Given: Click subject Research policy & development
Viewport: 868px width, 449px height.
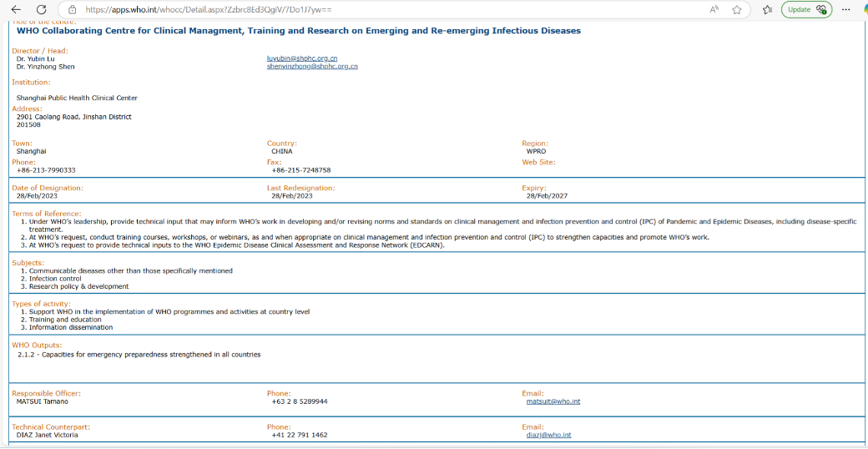Looking at the screenshot, I should (x=79, y=287).
